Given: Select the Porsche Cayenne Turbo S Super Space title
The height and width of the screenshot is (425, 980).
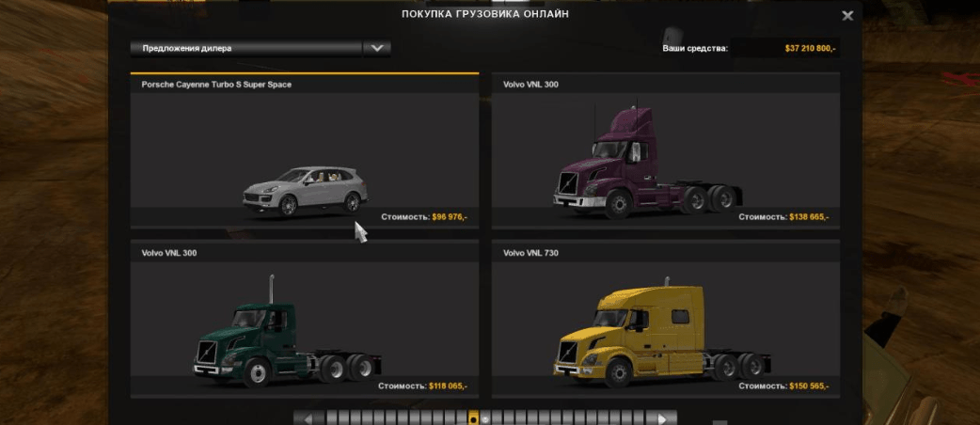Looking at the screenshot, I should (x=216, y=85).
